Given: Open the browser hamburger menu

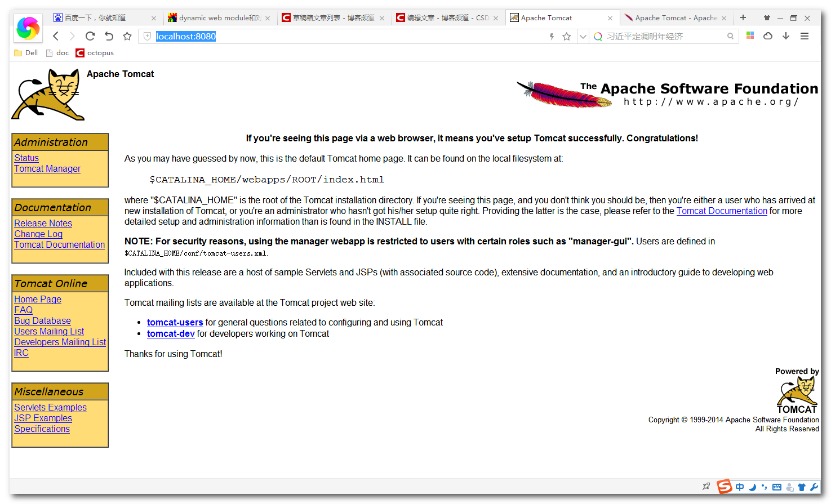Looking at the screenshot, I should (x=805, y=35).
